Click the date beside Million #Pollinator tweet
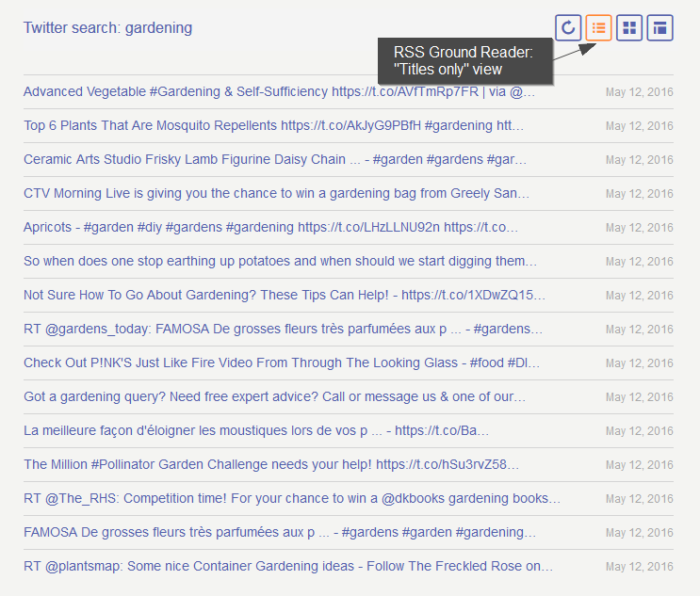This screenshot has height=596, width=700. coord(640,465)
